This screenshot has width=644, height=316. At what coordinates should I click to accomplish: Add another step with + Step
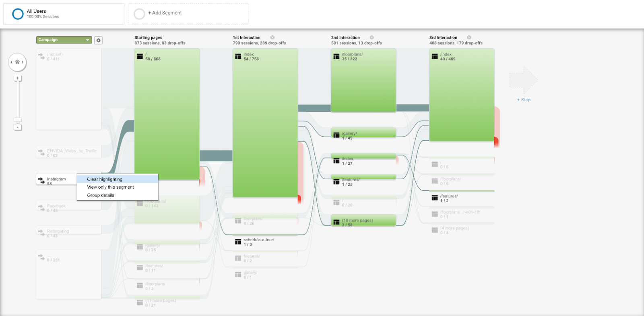(524, 100)
